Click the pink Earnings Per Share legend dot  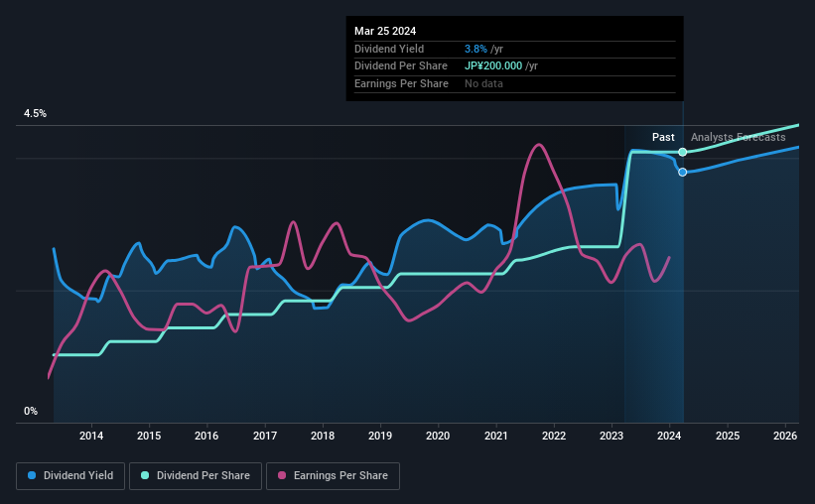(x=282, y=475)
